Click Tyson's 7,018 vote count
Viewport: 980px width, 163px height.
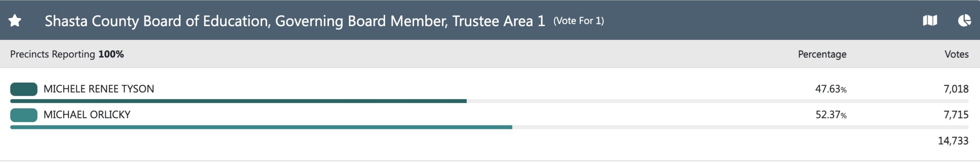tap(955, 89)
